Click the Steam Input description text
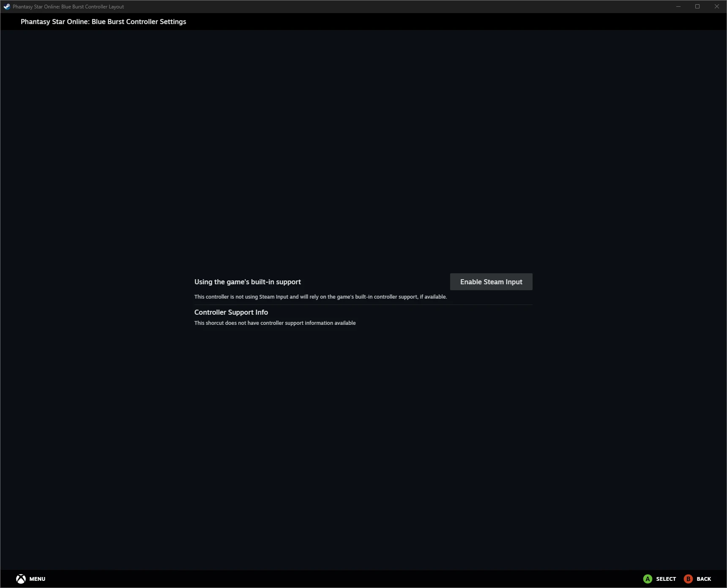 pyautogui.click(x=320, y=297)
